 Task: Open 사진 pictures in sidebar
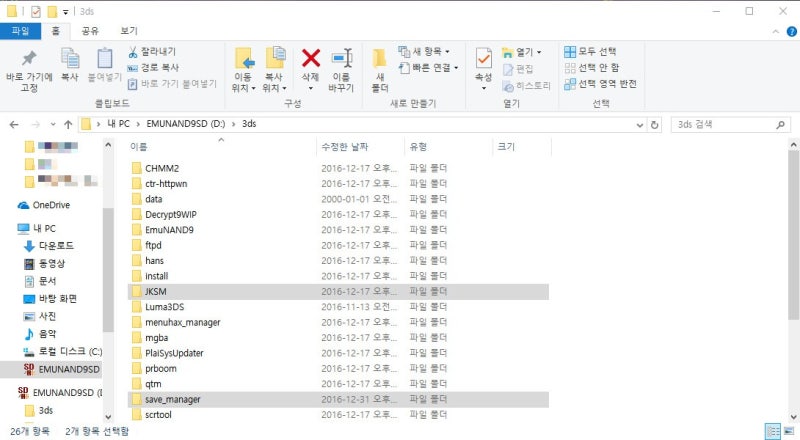click(x=40, y=316)
